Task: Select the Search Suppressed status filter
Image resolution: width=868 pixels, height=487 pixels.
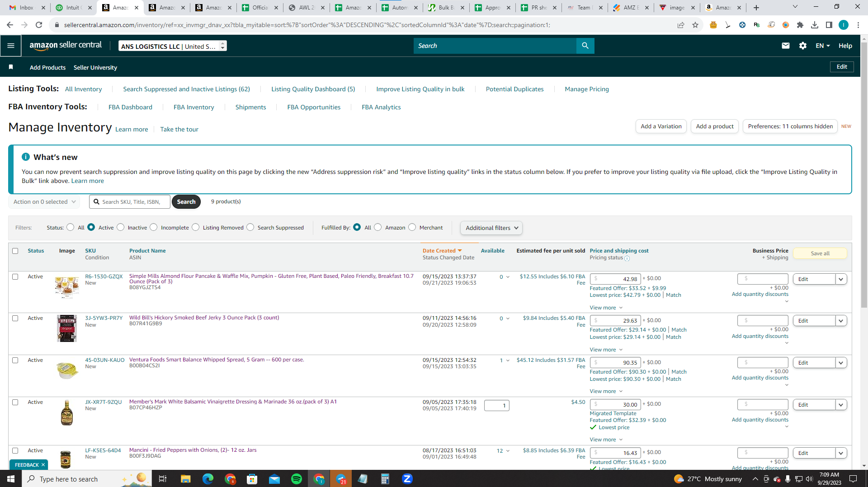Action: (250, 227)
